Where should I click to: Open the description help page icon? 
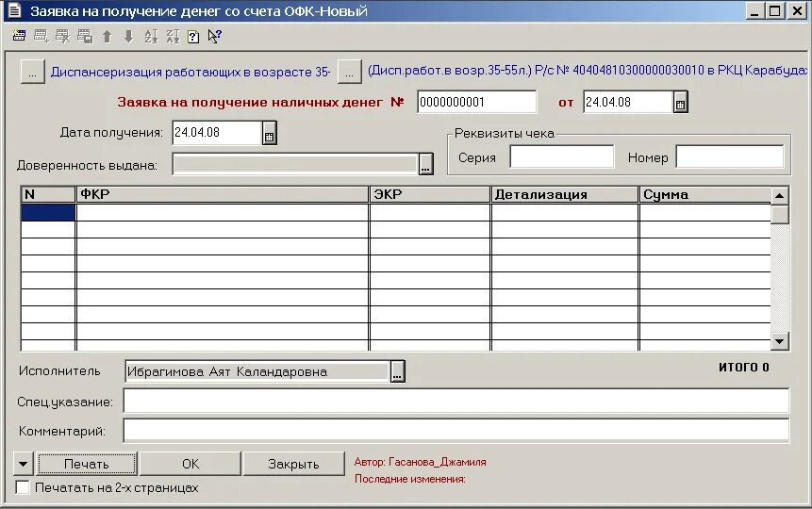(x=193, y=37)
